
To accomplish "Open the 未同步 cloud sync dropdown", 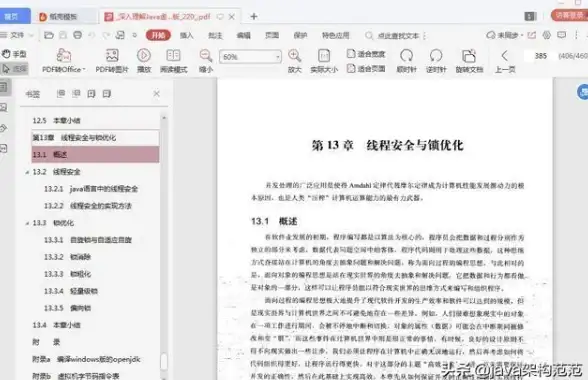I will pos(505,35).
